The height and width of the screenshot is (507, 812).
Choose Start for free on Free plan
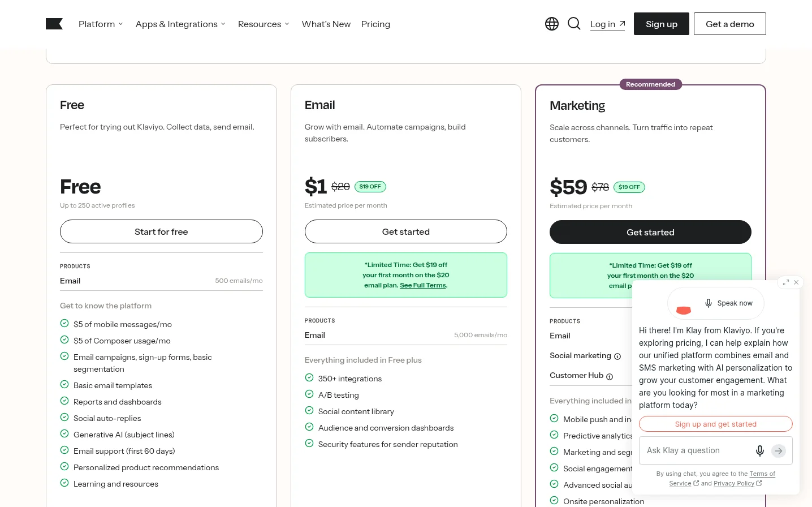pos(161,231)
